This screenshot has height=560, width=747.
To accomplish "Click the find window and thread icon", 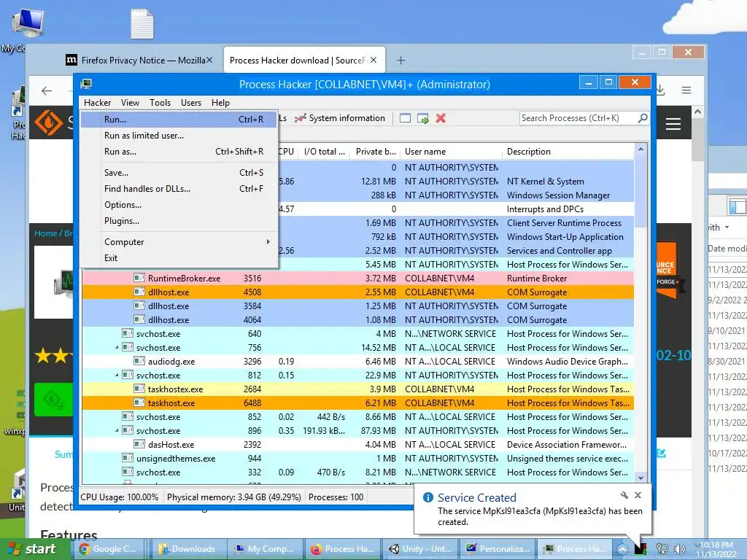I will click(x=422, y=118).
